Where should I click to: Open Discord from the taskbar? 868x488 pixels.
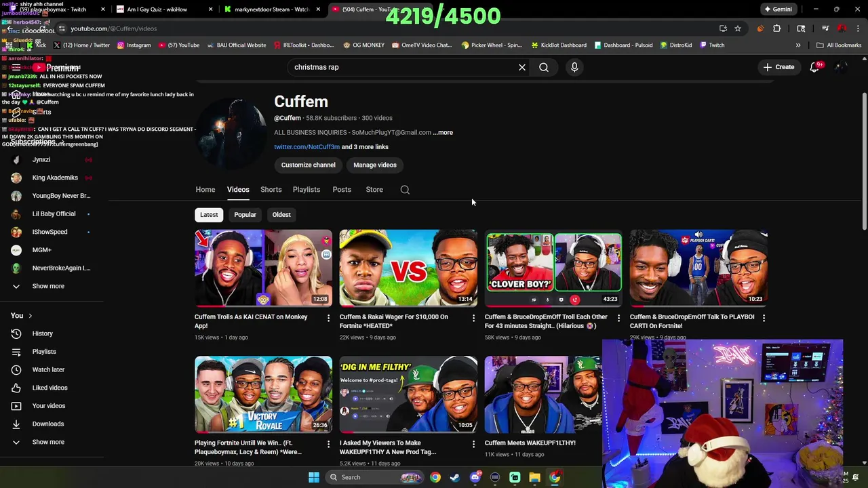click(475, 477)
